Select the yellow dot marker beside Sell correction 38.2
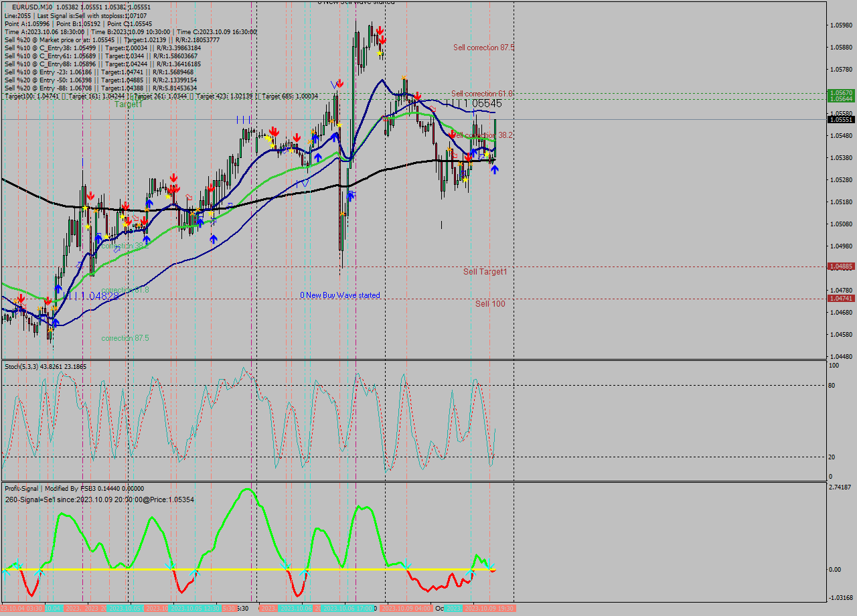857x616 pixels. click(486, 154)
